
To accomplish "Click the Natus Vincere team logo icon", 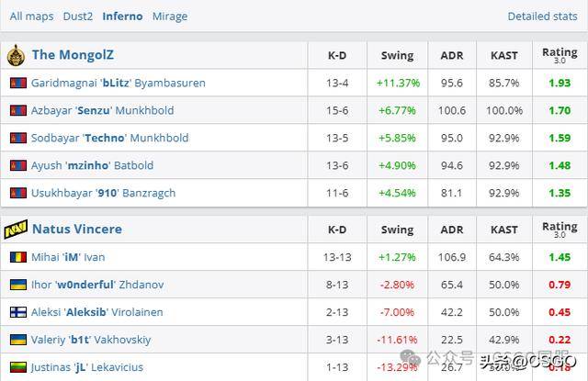I will click(x=16, y=229).
